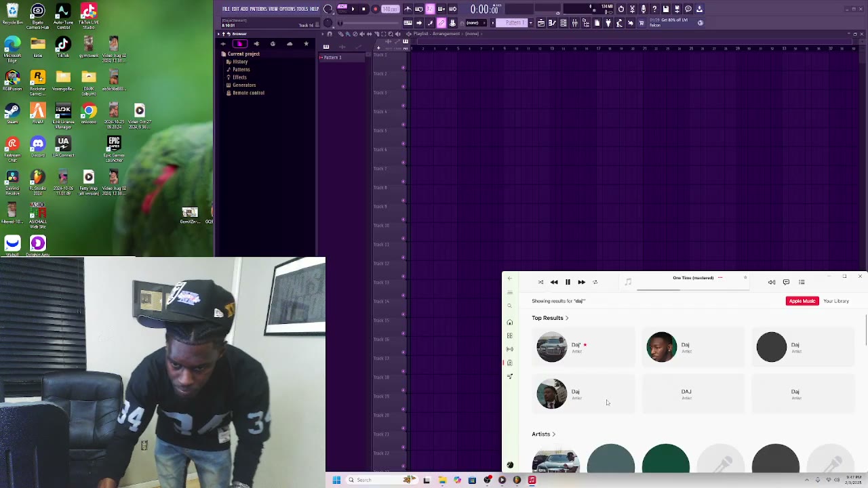Click the Apple Music volume speaker icon
The image size is (868, 488).
(772, 282)
